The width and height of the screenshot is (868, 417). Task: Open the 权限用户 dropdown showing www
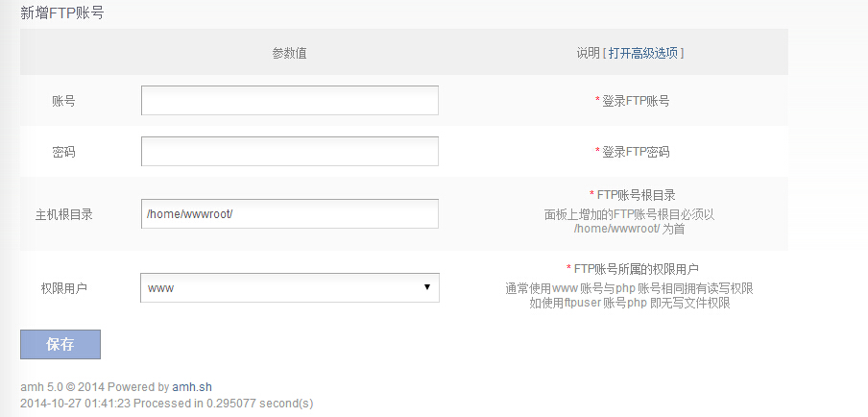[x=289, y=287]
